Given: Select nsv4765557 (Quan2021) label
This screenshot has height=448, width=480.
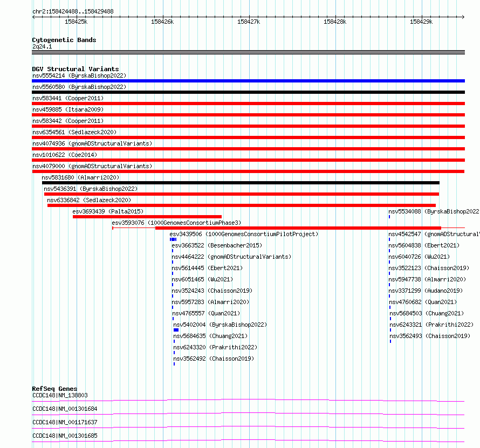Looking at the screenshot, I should coord(206,313).
